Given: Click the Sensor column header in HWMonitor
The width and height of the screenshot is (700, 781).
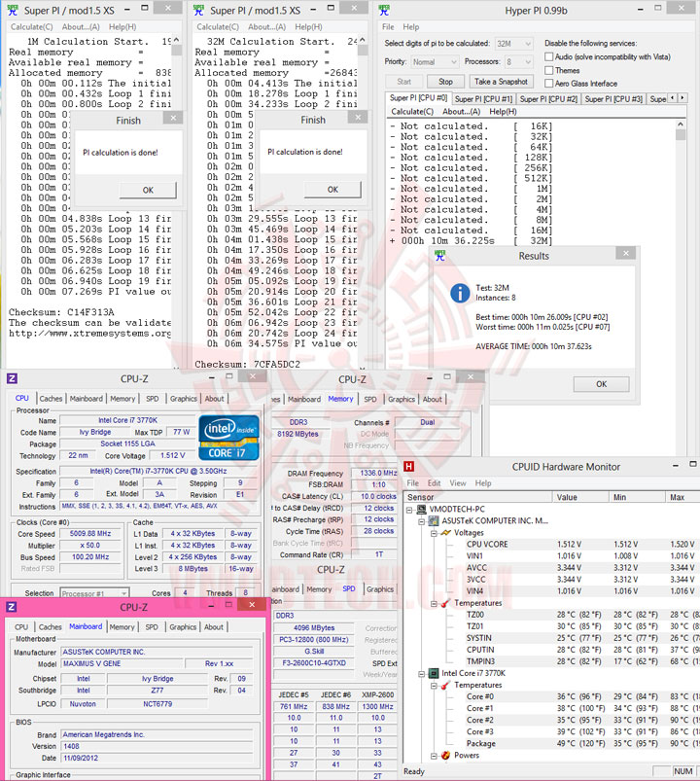Looking at the screenshot, I should tap(478, 497).
